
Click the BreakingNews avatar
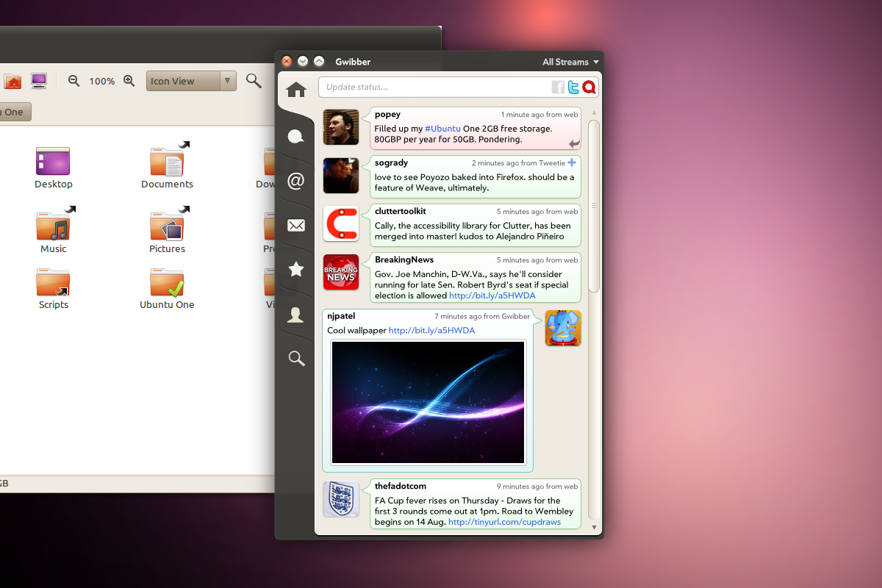(341, 272)
